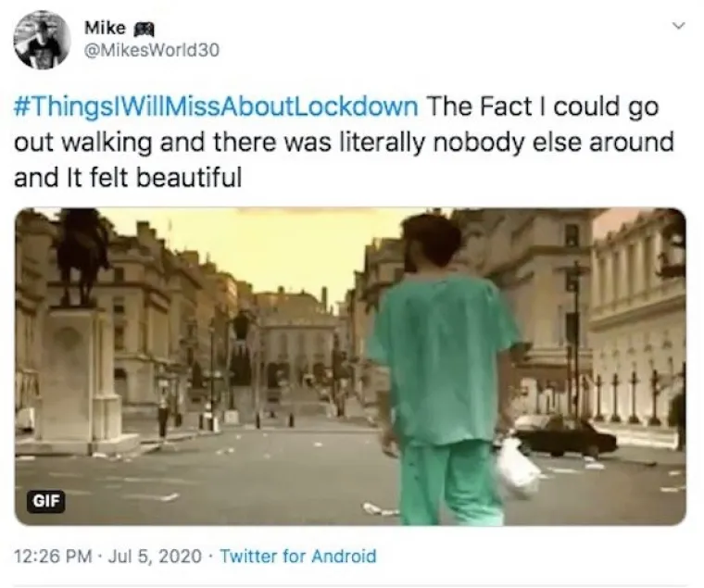Click the emoji icon beside Mike's name
The image size is (704, 588).
click(145, 30)
